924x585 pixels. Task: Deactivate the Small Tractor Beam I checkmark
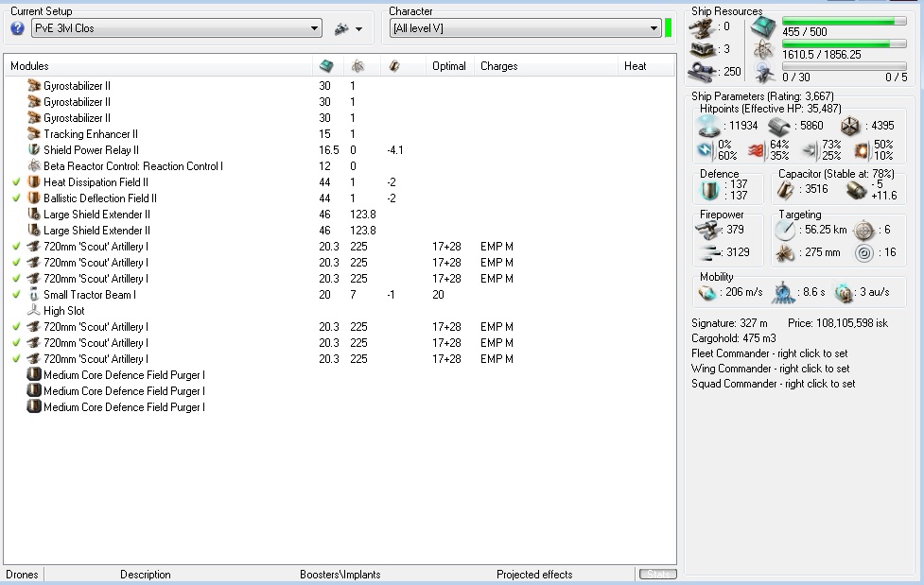point(16,295)
